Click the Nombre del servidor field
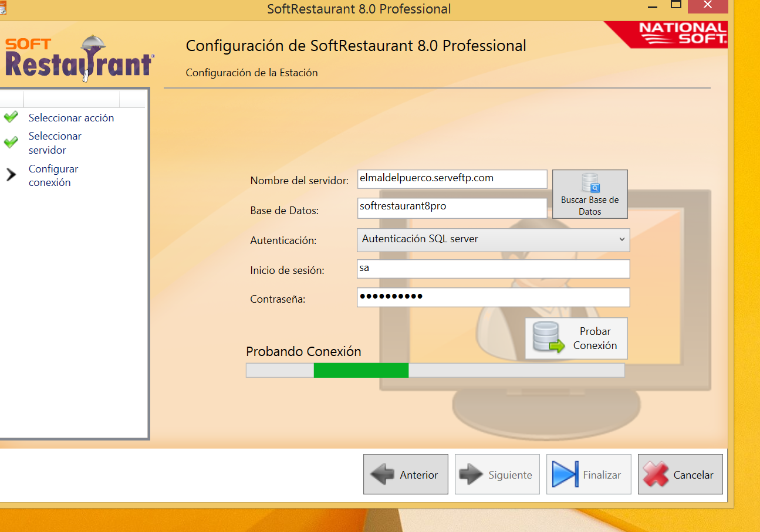Screen dimensions: 760x532 pyautogui.click(x=452, y=179)
